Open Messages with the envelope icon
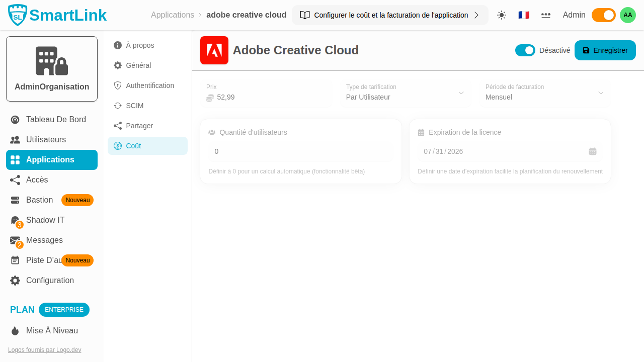 15,240
